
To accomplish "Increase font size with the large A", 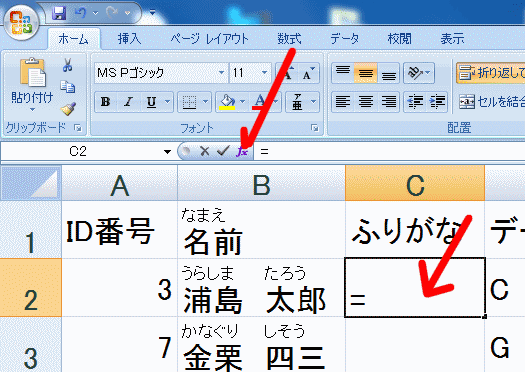I will pos(286,73).
